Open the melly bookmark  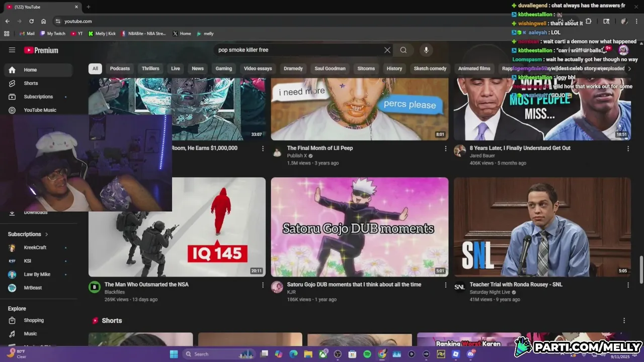coord(205,34)
